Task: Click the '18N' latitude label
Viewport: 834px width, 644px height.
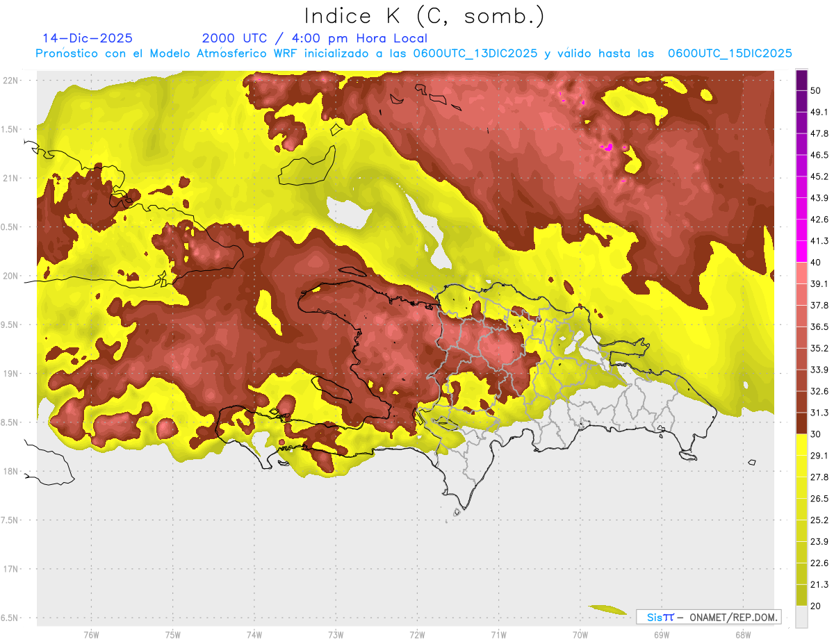Action: 10,471
